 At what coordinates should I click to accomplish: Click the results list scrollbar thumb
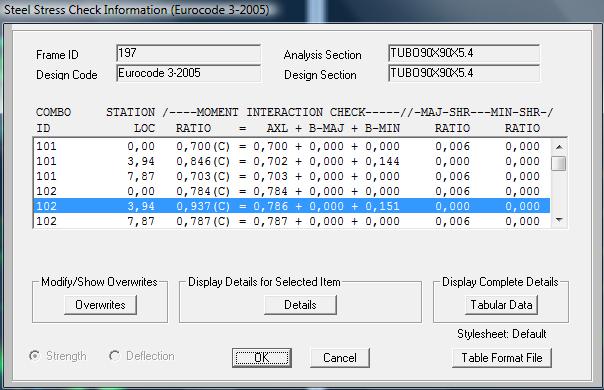click(559, 163)
